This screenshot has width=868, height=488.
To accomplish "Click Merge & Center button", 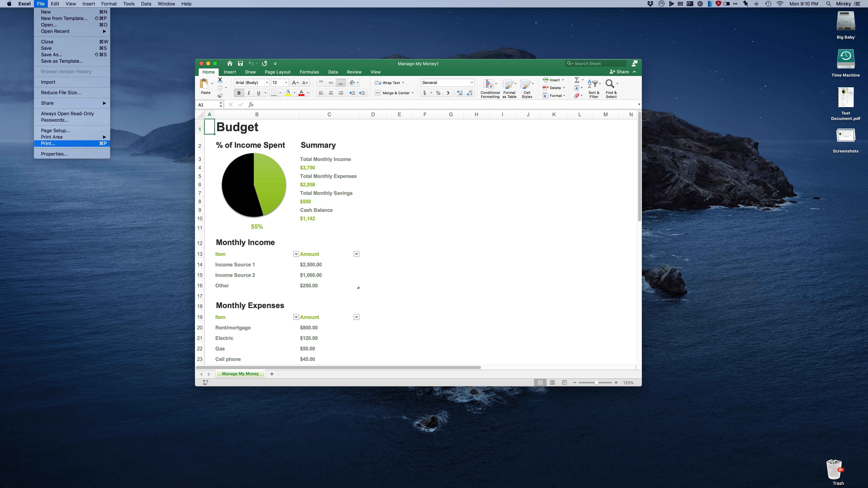I will (394, 93).
